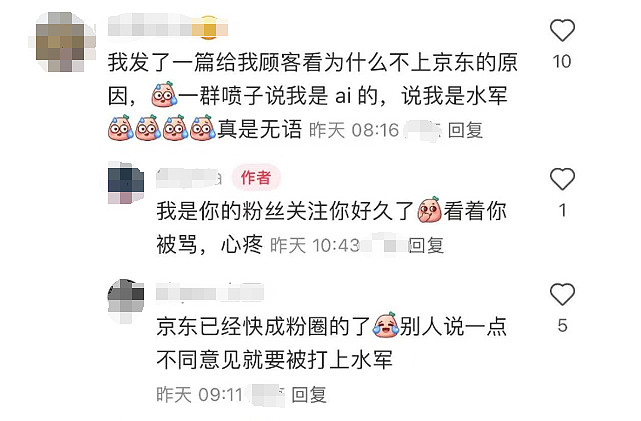Tap heart on the author's reply
Viewport: 641px width, 421px height.
pyautogui.click(x=562, y=179)
